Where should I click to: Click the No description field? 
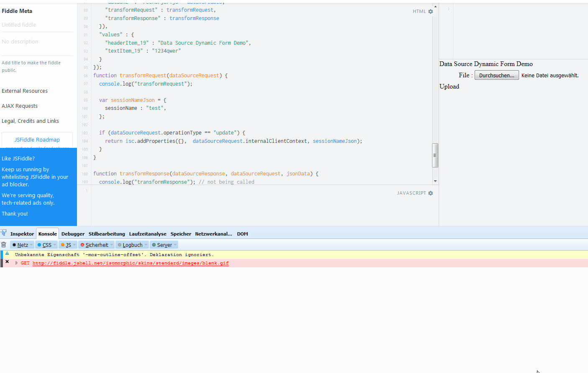pyautogui.click(x=37, y=42)
